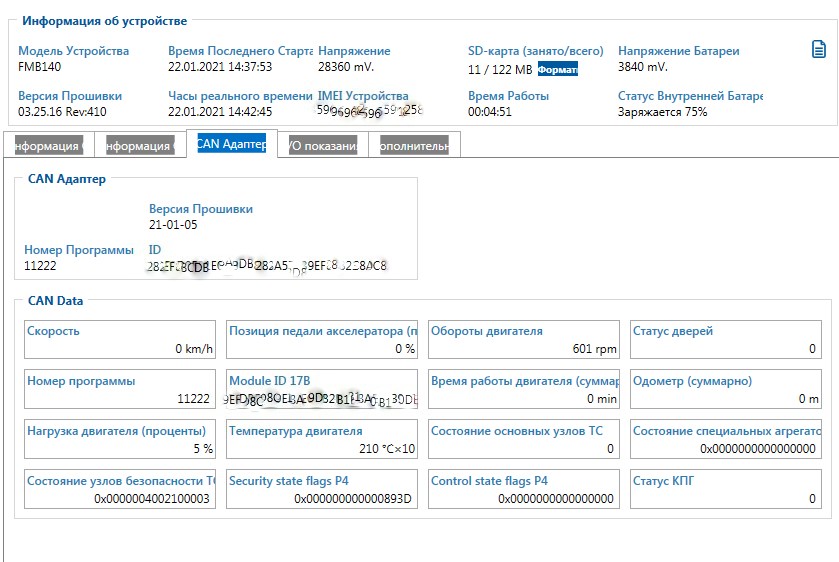The width and height of the screenshot is (839, 562).
Task: Select the Статус КПГ field
Action: coord(726,489)
